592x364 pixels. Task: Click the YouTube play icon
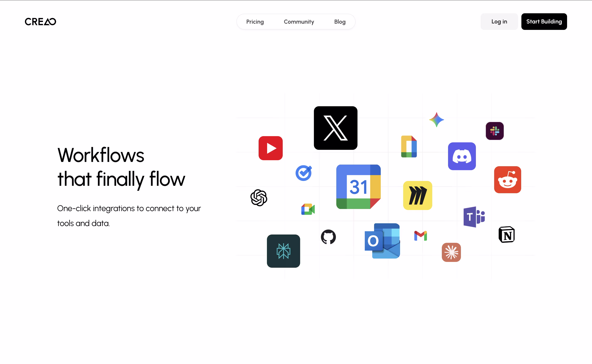tap(271, 148)
